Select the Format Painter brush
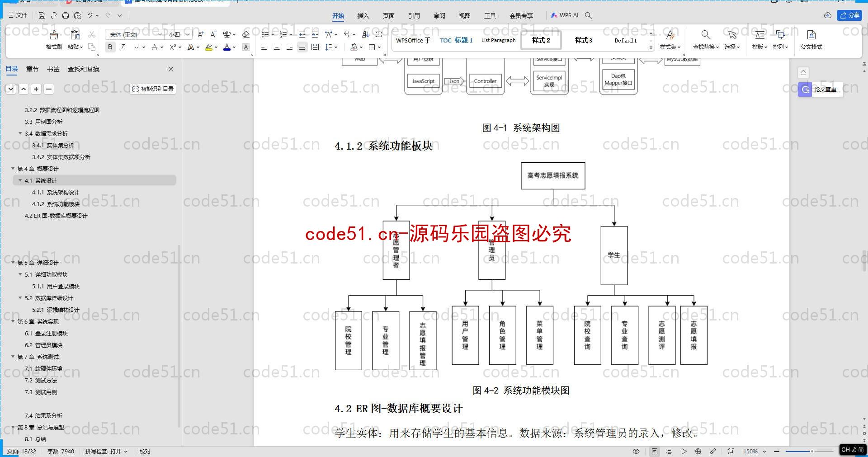868x457 pixels. tap(54, 35)
